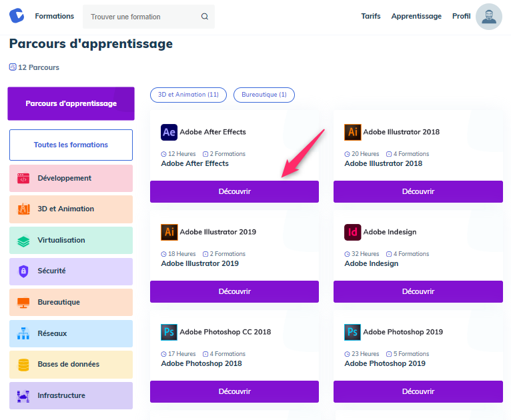This screenshot has width=511, height=420.
Task: Click the Réseaux network icon
Action: coord(23,333)
